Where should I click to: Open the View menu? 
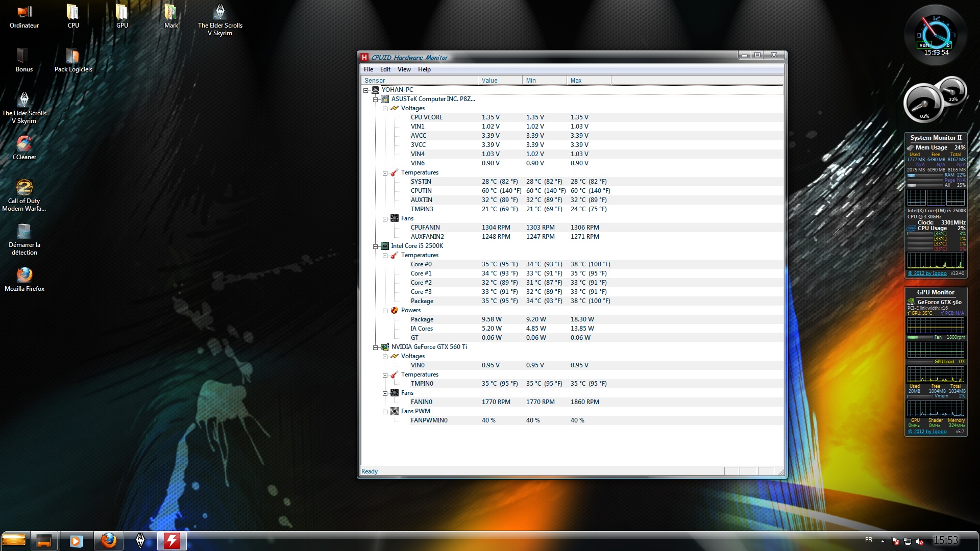(404, 69)
